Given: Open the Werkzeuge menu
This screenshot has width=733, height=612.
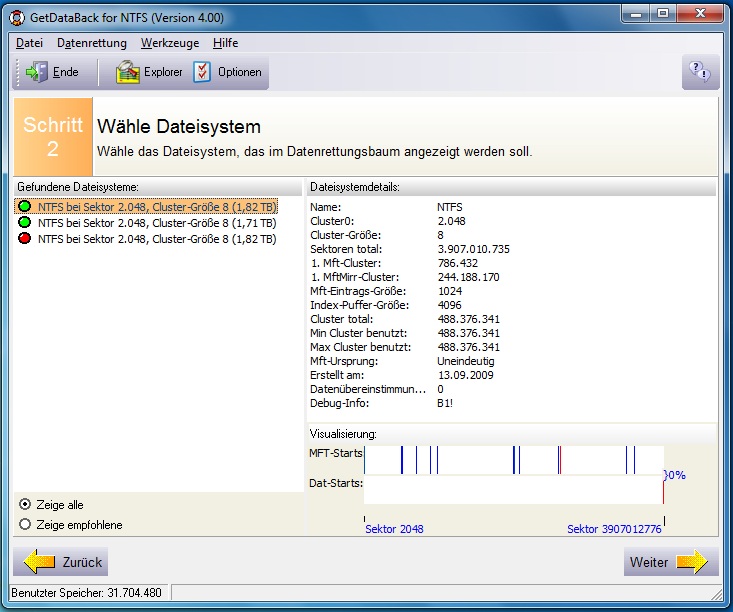Looking at the screenshot, I should click(x=170, y=43).
